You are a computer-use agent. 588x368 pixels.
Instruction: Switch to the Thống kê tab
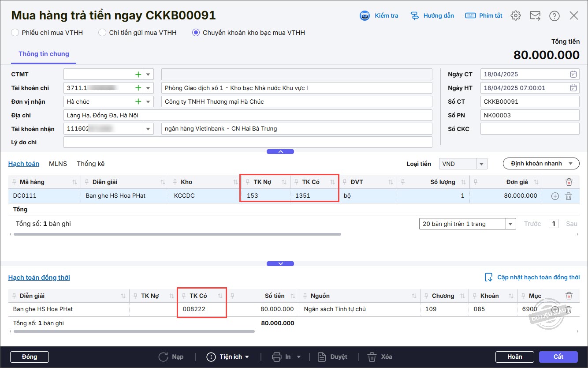90,164
